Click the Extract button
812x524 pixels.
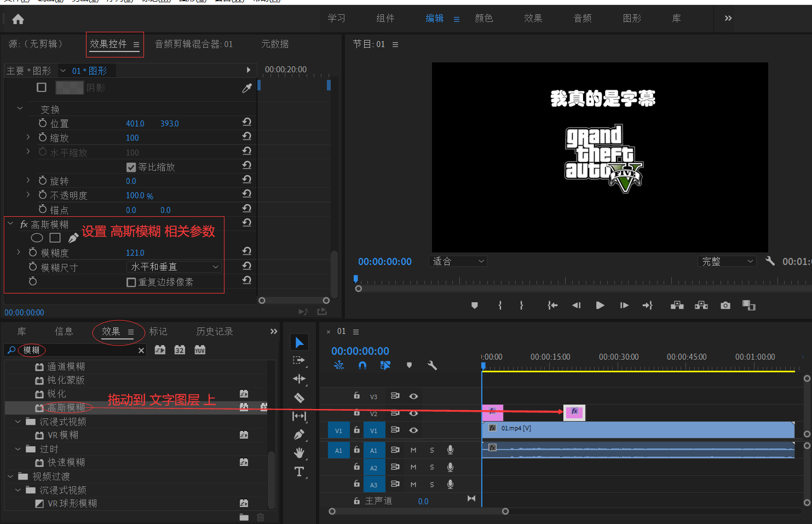[x=701, y=306]
